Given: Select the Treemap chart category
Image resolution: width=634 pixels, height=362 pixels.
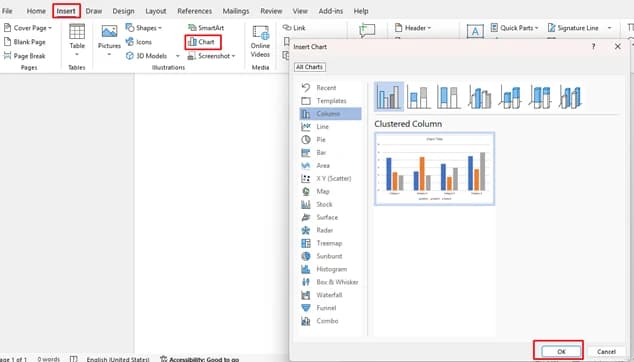Looking at the screenshot, I should tap(330, 243).
